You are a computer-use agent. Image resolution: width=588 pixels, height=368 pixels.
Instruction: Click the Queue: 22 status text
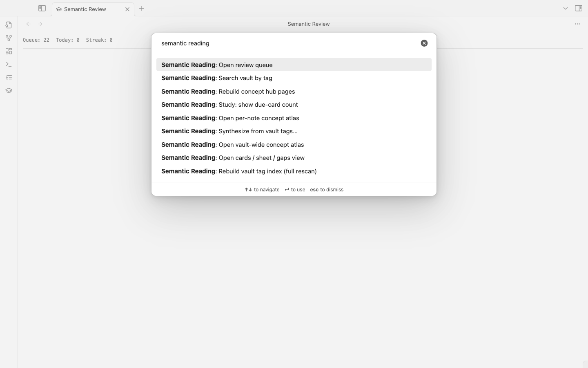[x=36, y=40]
